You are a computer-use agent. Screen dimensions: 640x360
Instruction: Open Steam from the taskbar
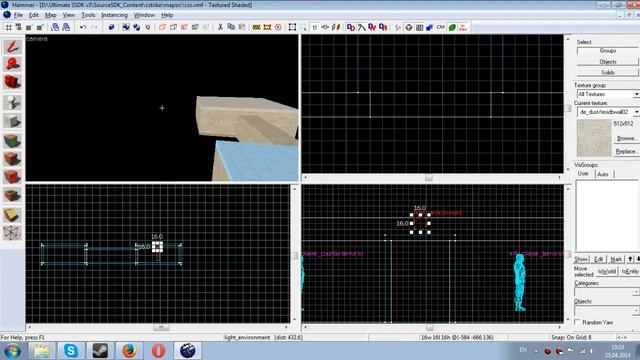pyautogui.click(x=100, y=351)
